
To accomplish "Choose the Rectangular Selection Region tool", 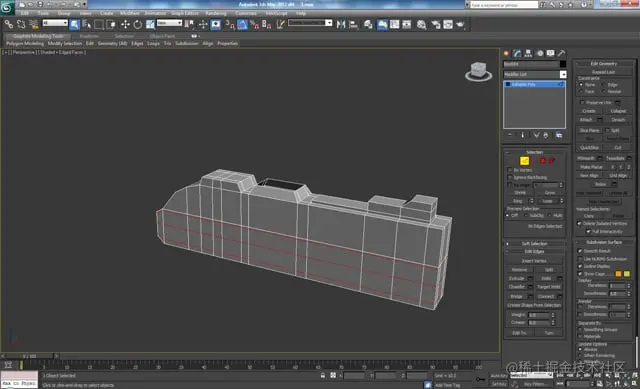I will pyautogui.click(x=99, y=24).
